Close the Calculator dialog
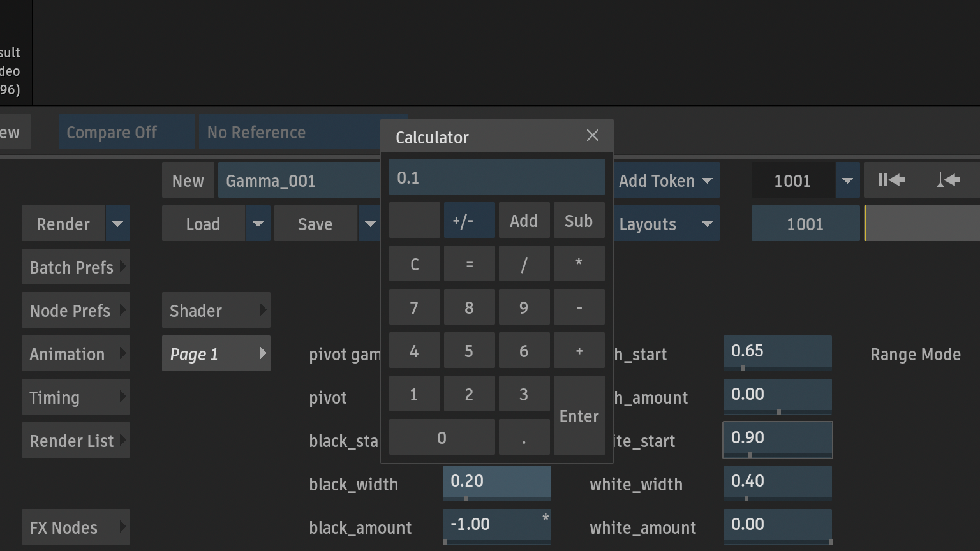 pyautogui.click(x=593, y=136)
